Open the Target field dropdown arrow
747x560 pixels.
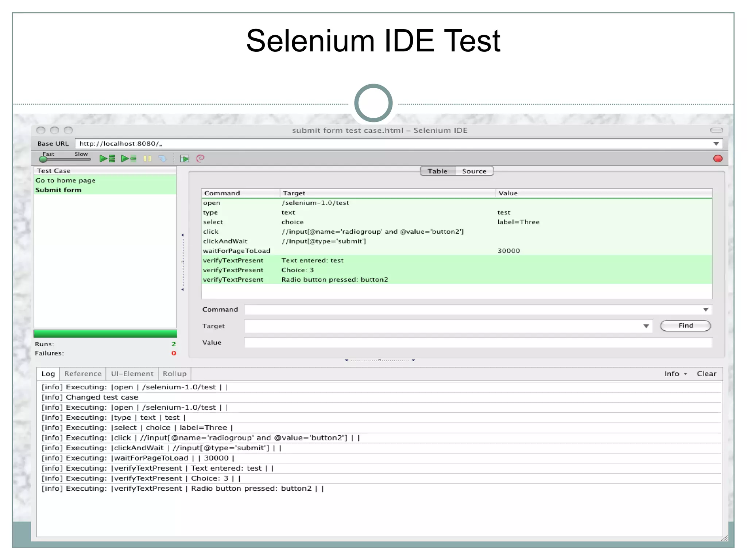(x=646, y=326)
